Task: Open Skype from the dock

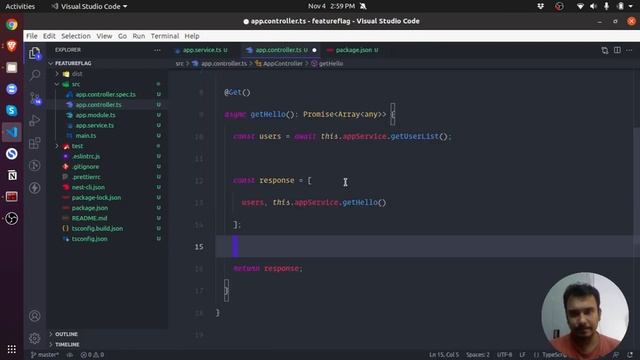Action: (x=11, y=110)
